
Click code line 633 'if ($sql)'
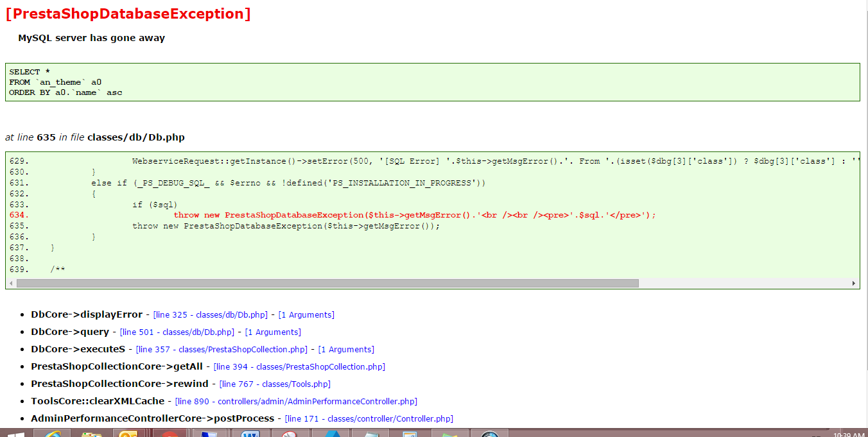93,205
